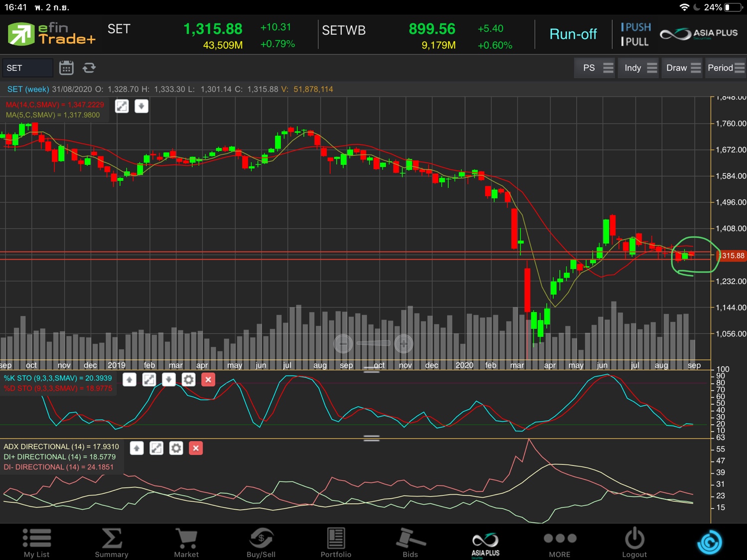Tap the Bids gavel icon

(x=410, y=543)
